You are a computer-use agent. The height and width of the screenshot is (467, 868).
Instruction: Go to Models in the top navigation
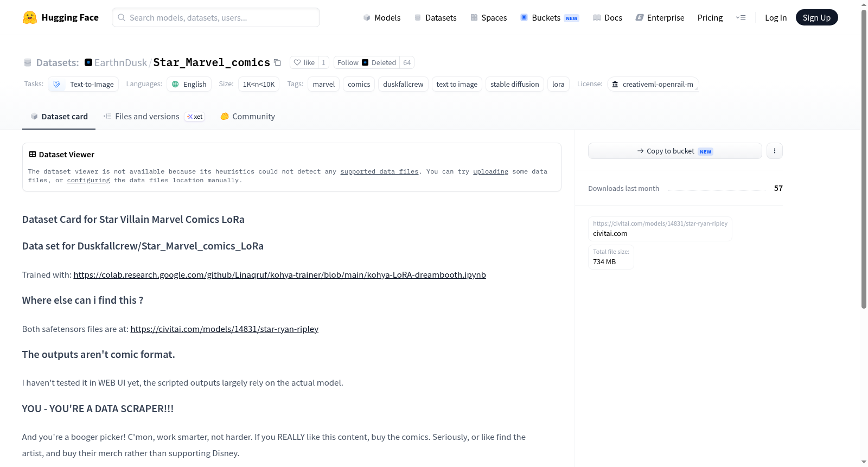(x=382, y=17)
